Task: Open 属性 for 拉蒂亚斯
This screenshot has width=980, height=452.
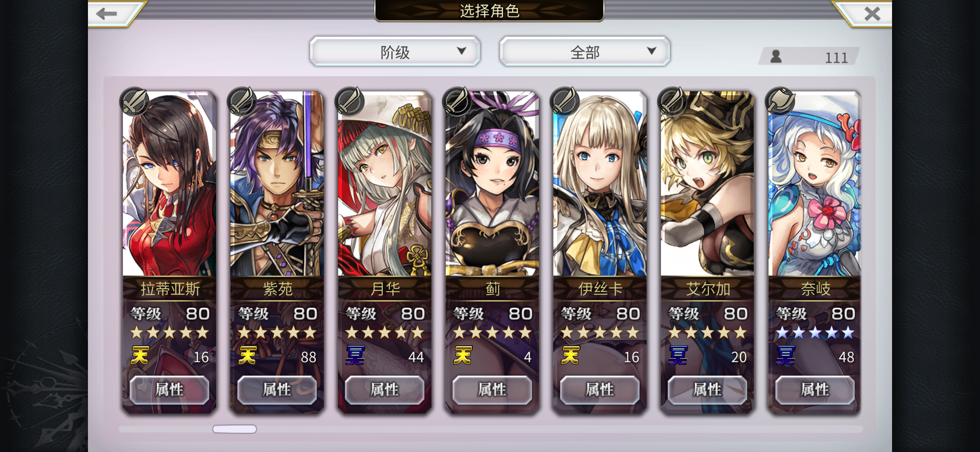Action: tap(169, 390)
